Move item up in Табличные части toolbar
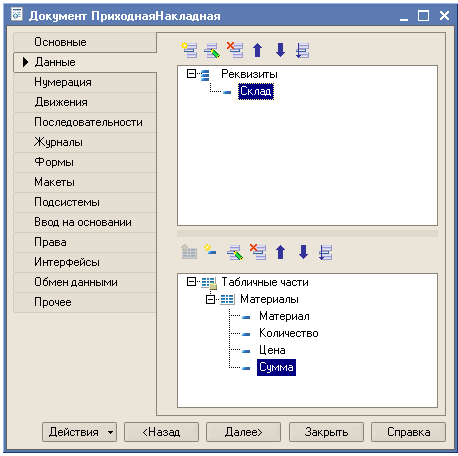Screen dimensions: 458x456 [280, 252]
